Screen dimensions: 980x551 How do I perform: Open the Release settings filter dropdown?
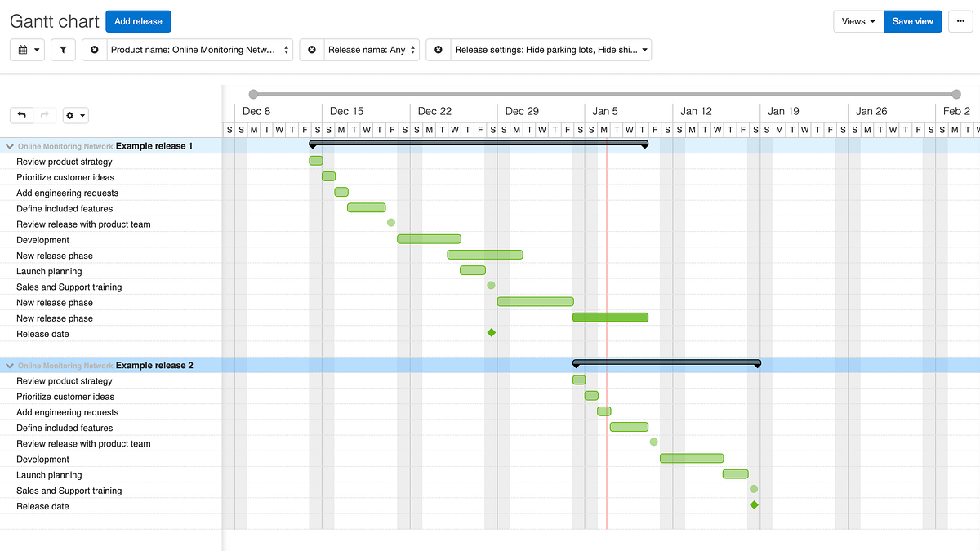[x=551, y=50]
